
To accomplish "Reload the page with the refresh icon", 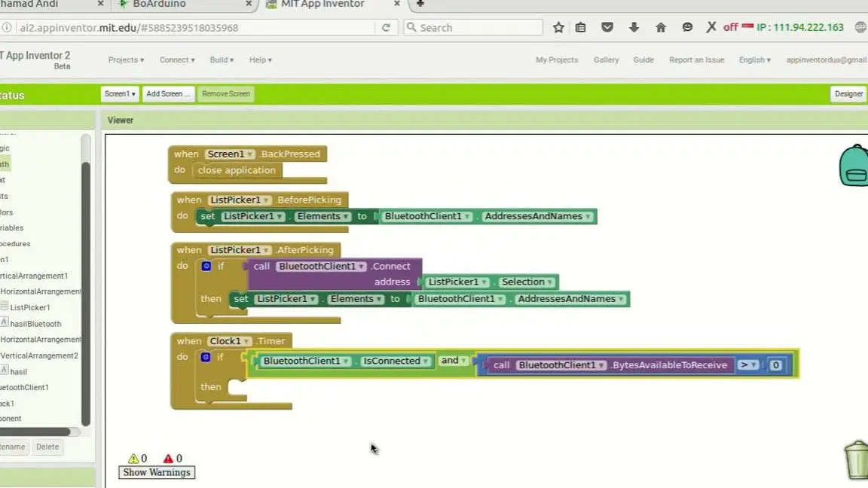I will [386, 28].
